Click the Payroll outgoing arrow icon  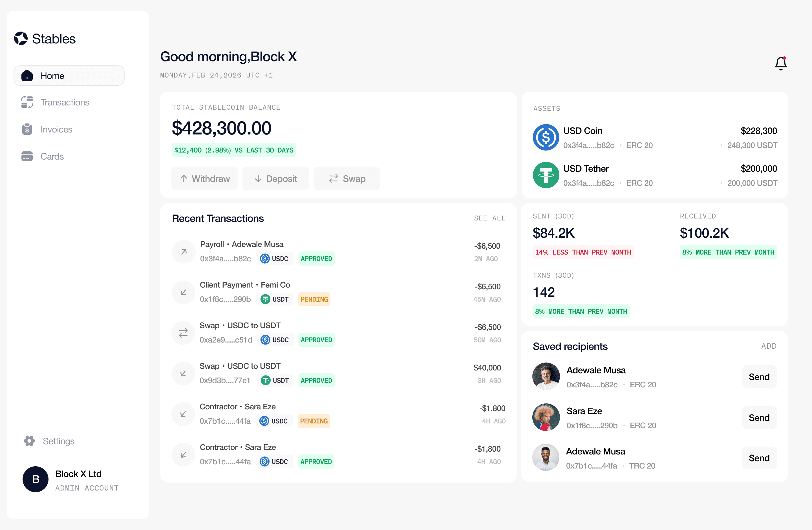click(184, 252)
